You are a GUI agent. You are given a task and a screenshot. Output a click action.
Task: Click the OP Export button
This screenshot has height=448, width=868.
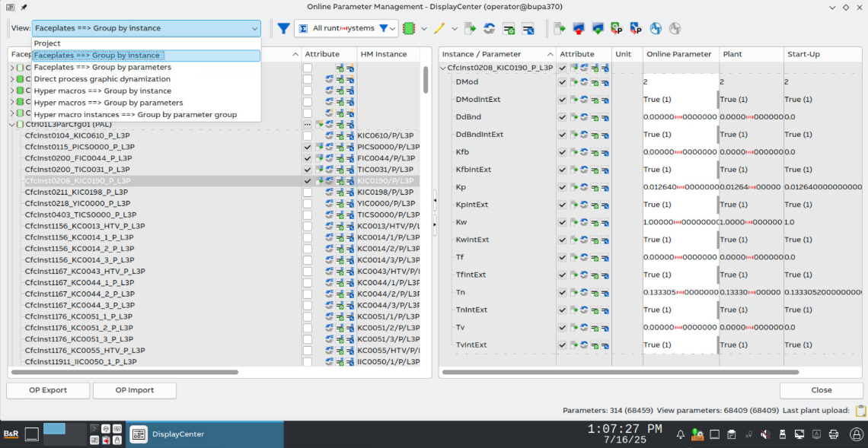48,390
